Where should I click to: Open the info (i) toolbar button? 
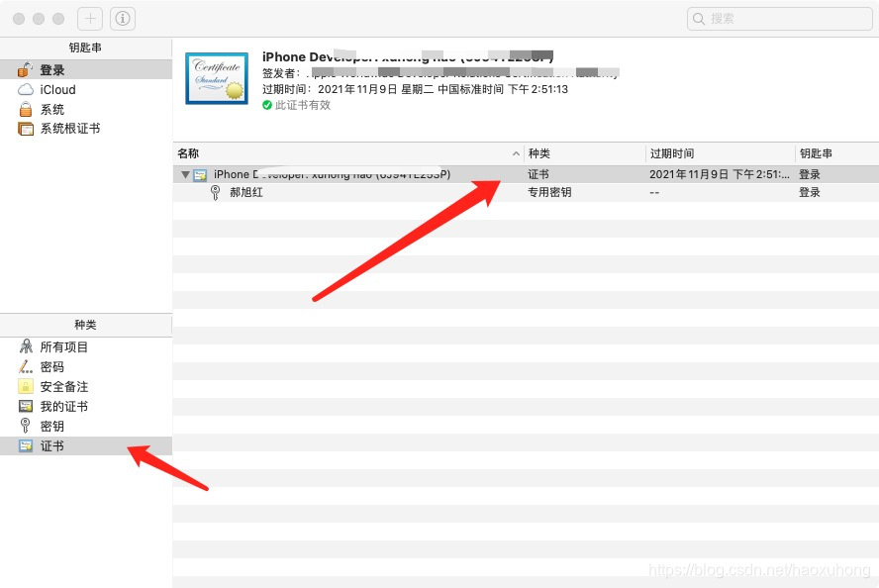(x=122, y=19)
